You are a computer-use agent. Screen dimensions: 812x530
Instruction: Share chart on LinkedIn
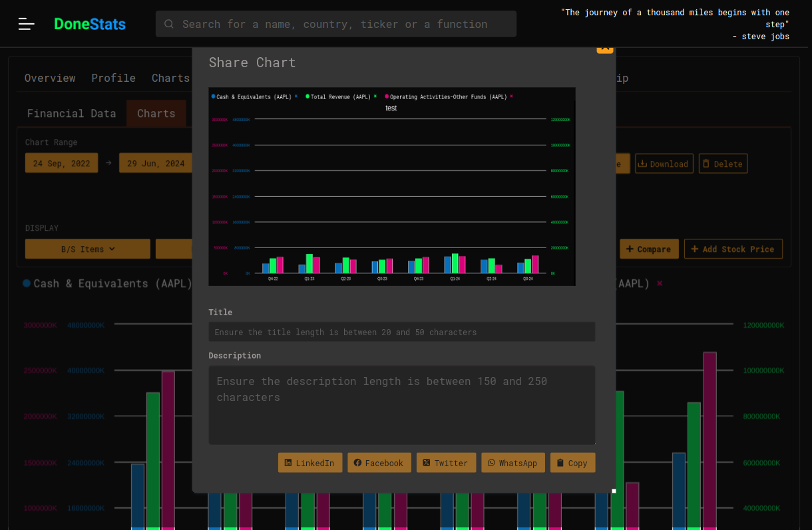coord(310,463)
